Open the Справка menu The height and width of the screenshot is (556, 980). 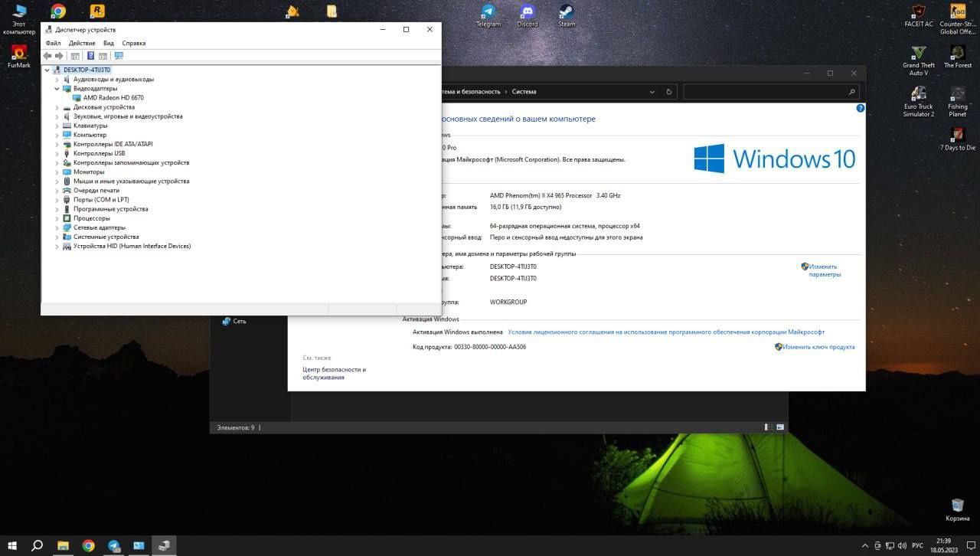pos(133,44)
